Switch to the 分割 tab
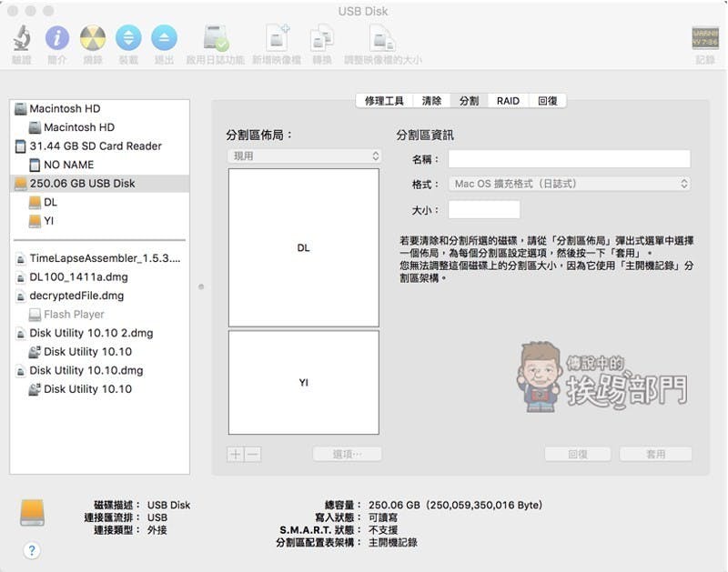 tap(469, 101)
